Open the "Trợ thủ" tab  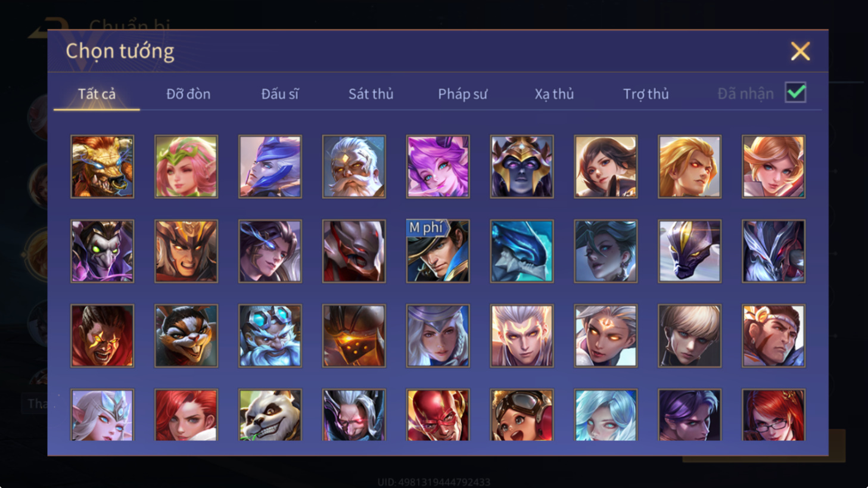point(646,94)
